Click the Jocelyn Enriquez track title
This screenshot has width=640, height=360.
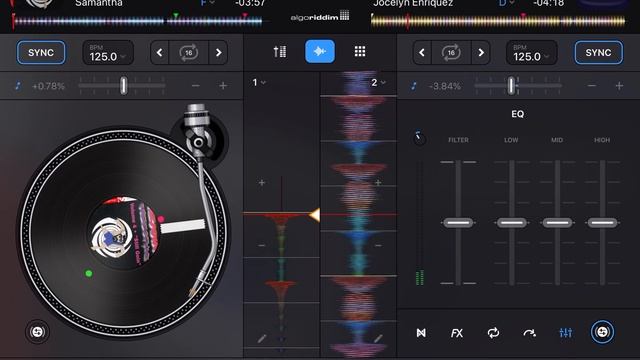point(413,3)
